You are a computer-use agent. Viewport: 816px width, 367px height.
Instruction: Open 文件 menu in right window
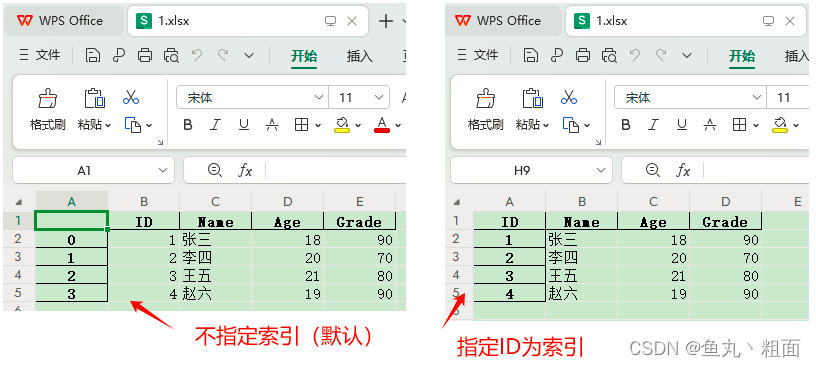478,55
